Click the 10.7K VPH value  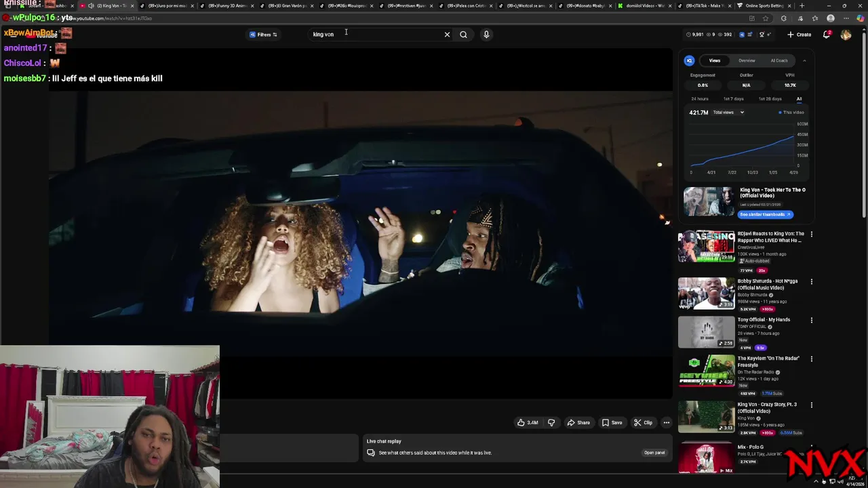[x=790, y=85]
